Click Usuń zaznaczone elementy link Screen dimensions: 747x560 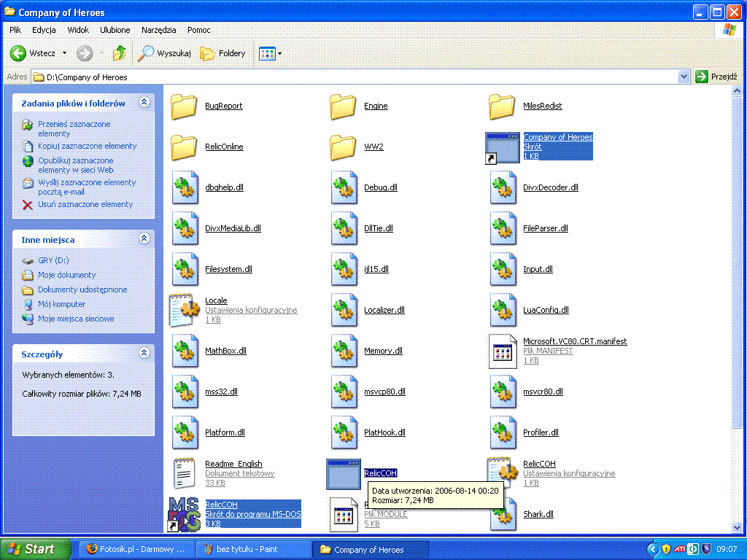85,204
